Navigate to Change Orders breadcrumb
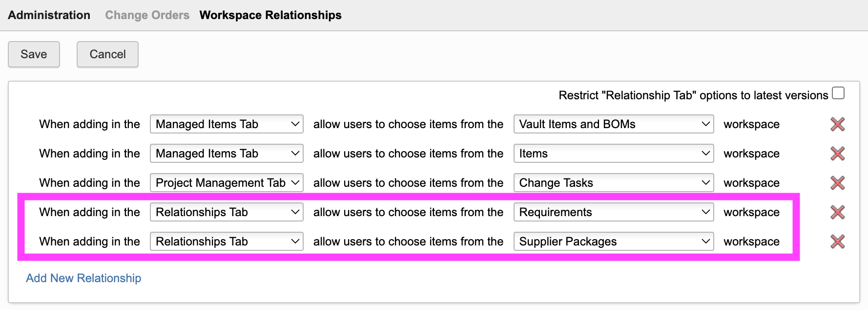The image size is (868, 310). tap(147, 15)
